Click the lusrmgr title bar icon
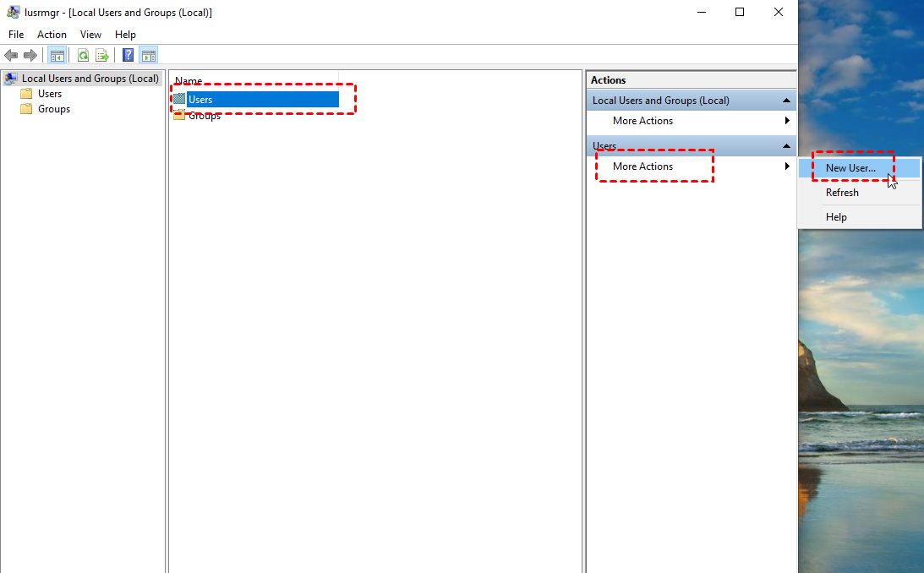The width and height of the screenshot is (924, 573). (x=13, y=12)
